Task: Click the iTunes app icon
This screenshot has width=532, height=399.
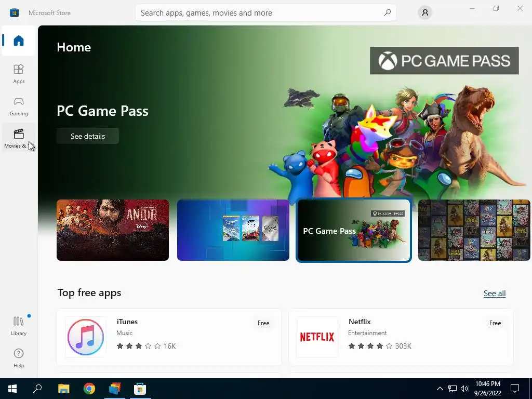Action: pyautogui.click(x=86, y=337)
